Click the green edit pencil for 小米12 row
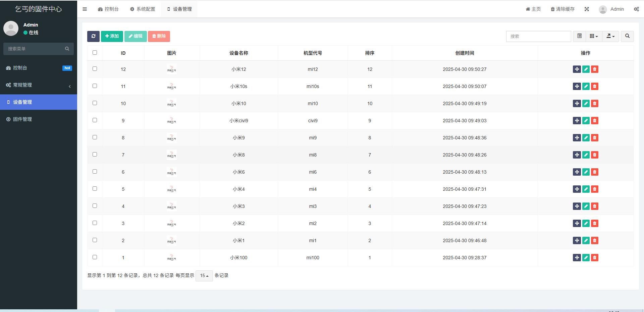644x312 pixels. click(586, 69)
